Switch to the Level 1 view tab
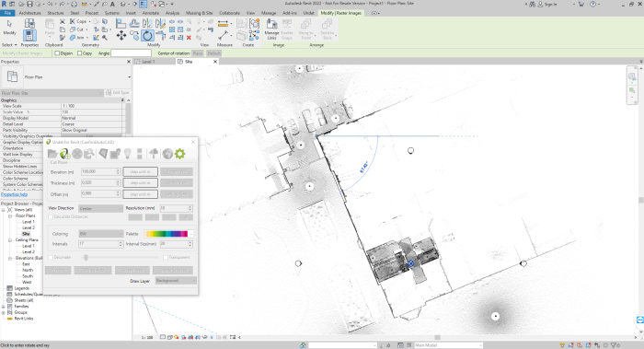 148,62
